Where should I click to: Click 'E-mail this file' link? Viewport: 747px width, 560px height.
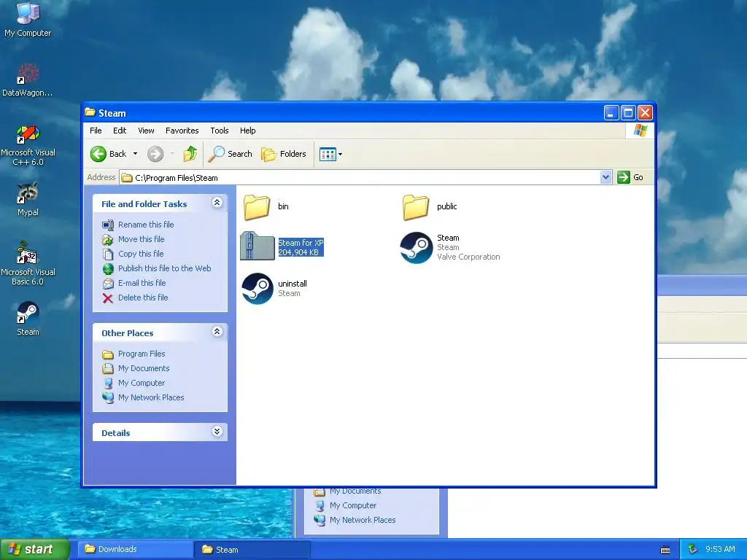[x=142, y=283]
